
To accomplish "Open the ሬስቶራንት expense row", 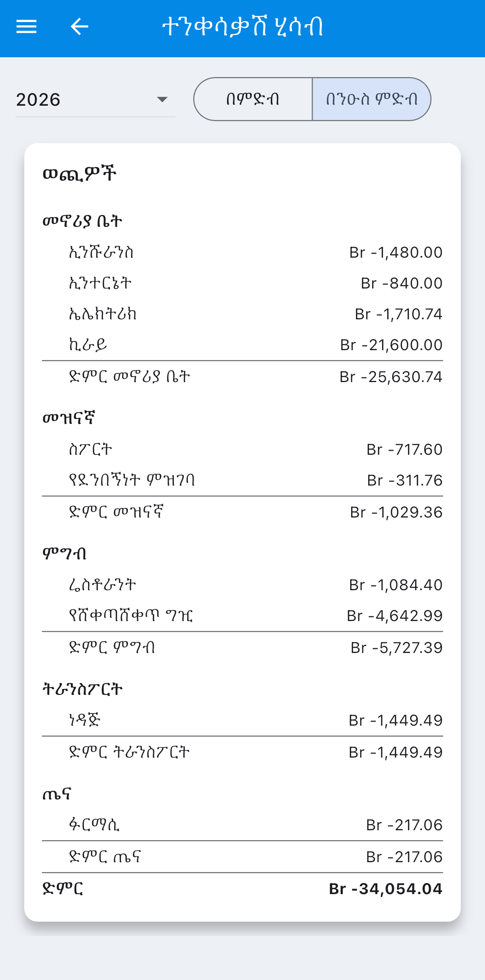I will tap(242, 585).
